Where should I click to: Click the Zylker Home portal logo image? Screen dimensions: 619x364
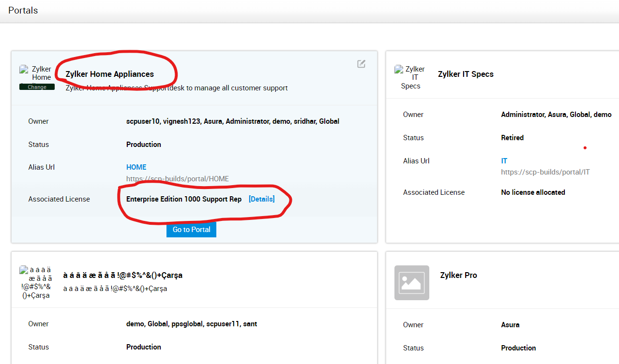[37, 73]
